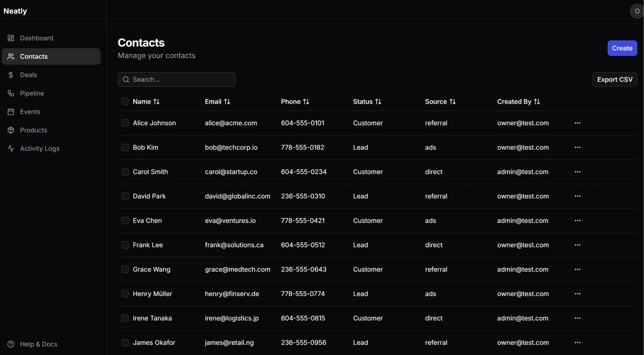The image size is (644, 355).
Task: Click email irene@logistics.jp
Action: (x=232, y=318)
